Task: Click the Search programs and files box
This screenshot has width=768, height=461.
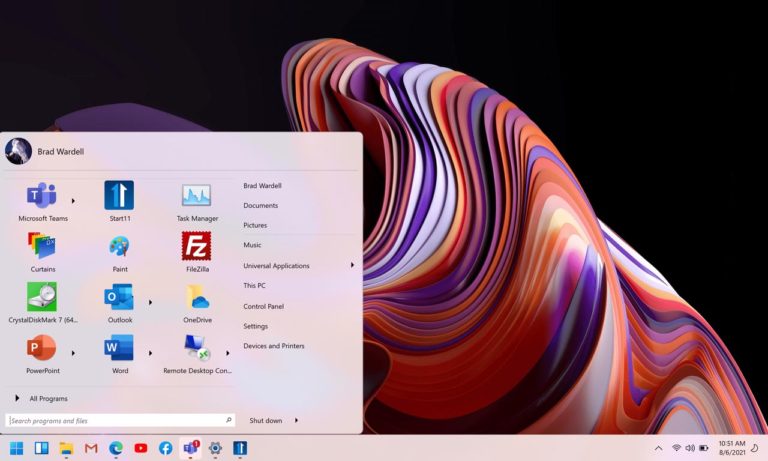Action: point(120,420)
